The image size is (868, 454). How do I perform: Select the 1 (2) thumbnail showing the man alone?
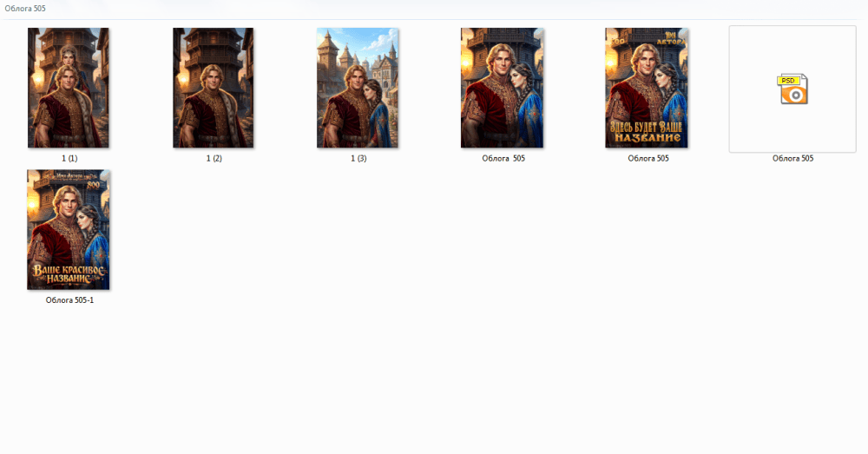coord(214,88)
